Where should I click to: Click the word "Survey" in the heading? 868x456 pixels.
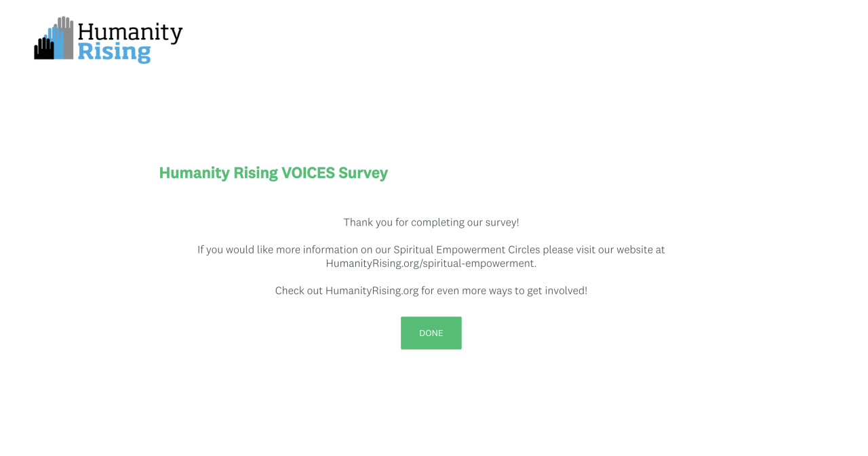pyautogui.click(x=363, y=173)
